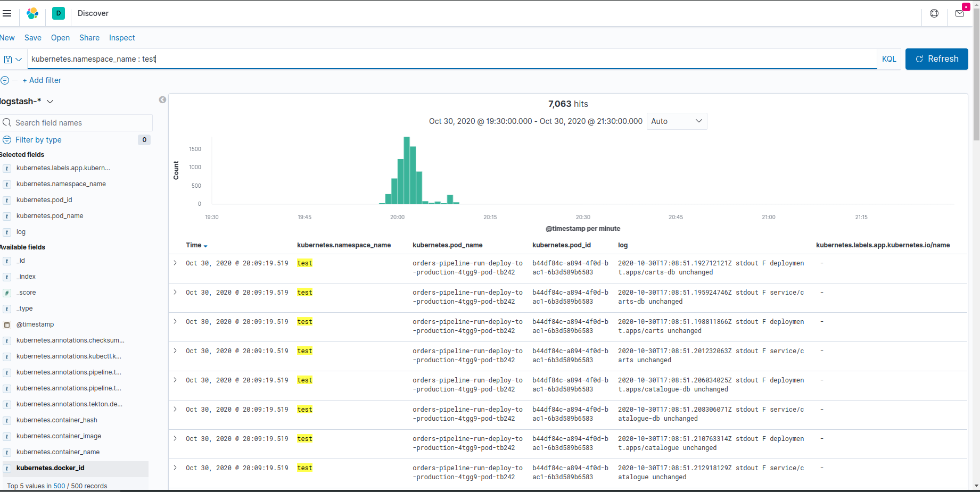Click the calendar icon next to @timestamp field
980x492 pixels.
7,324
